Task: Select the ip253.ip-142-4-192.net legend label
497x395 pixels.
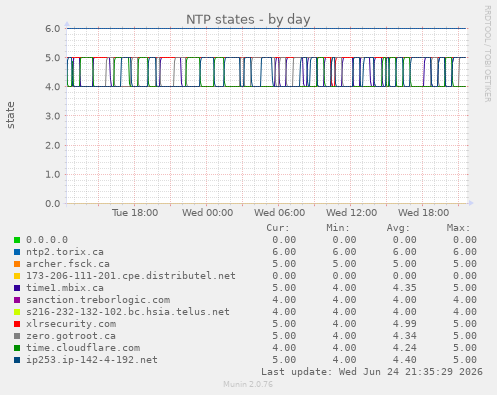Action: 92,360
